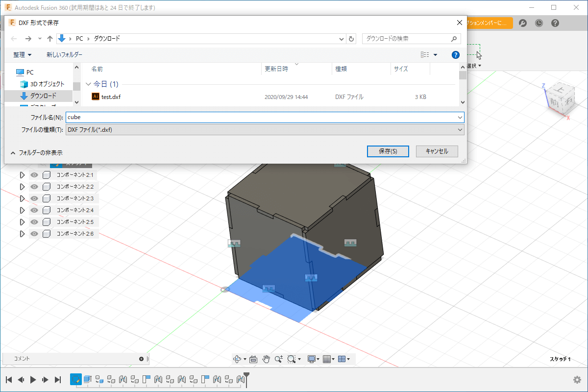Toggle visibility of コンポーネント2:5
Image resolution: width=588 pixels, height=392 pixels.
[34, 222]
